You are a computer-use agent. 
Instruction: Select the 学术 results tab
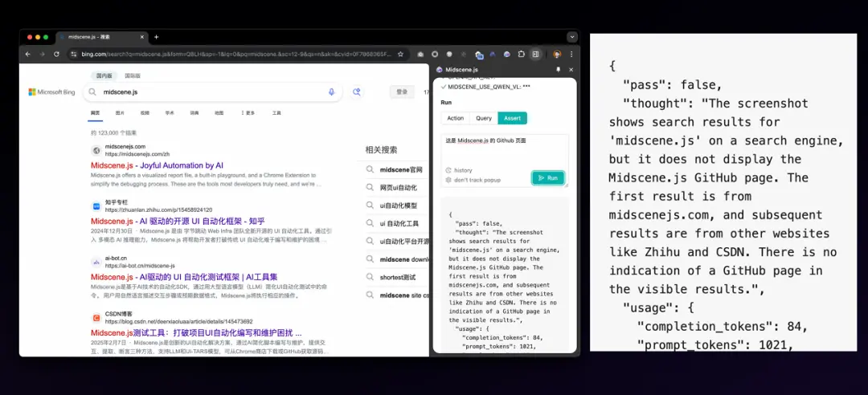pos(170,113)
